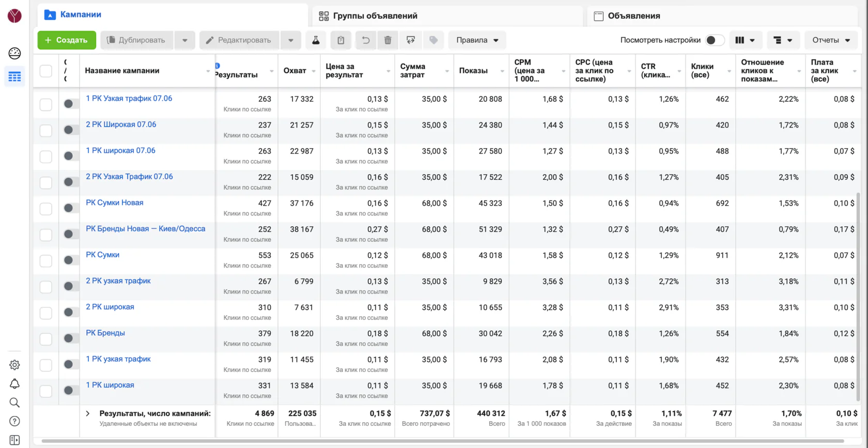This screenshot has width=868, height=448.
Task: Click the Results column info icon
Action: tap(218, 66)
